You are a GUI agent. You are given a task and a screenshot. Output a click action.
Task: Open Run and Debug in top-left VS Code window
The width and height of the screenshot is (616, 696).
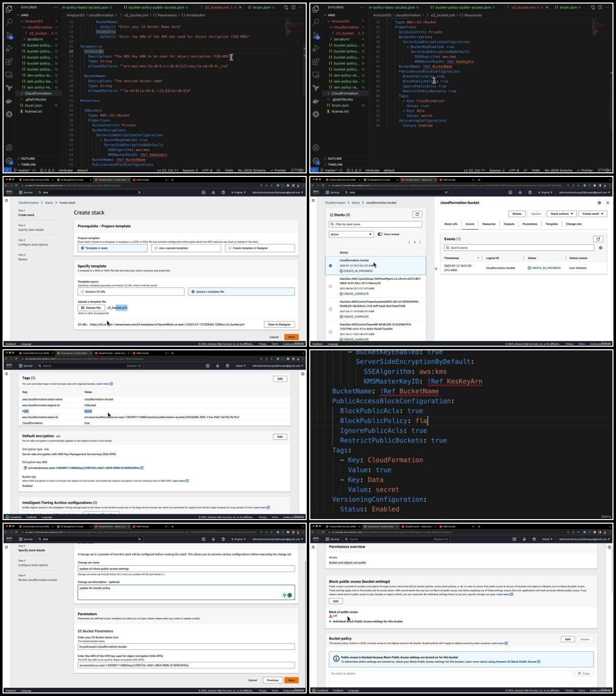coord(9,49)
